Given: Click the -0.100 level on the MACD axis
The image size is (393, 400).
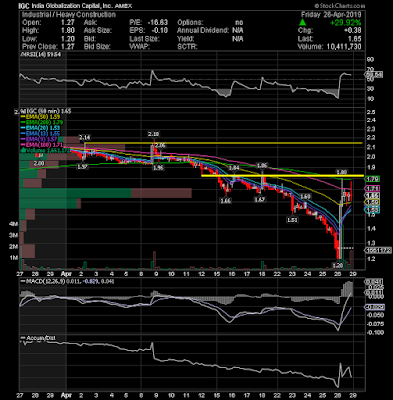Looking at the screenshot, I should (375, 333).
